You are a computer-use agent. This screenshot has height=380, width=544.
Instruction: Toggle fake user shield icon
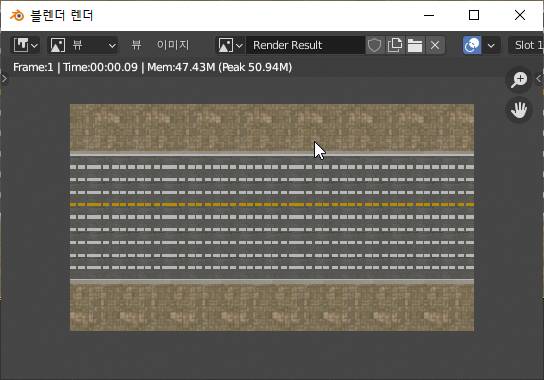[x=374, y=45]
